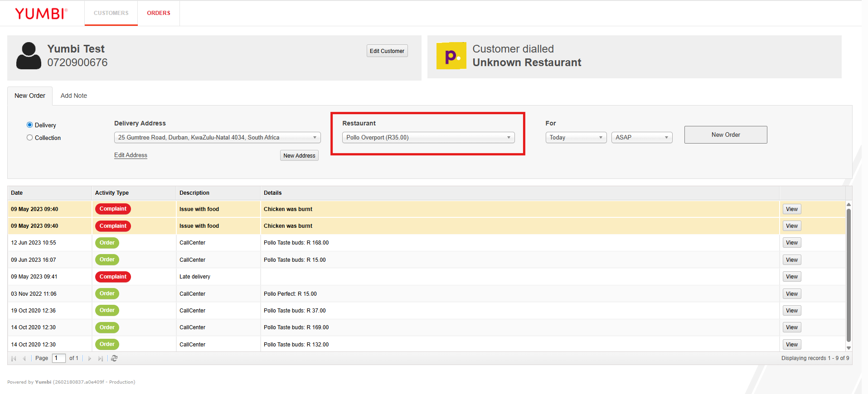Select the Delivery radio option
The height and width of the screenshot is (394, 868).
coord(30,125)
